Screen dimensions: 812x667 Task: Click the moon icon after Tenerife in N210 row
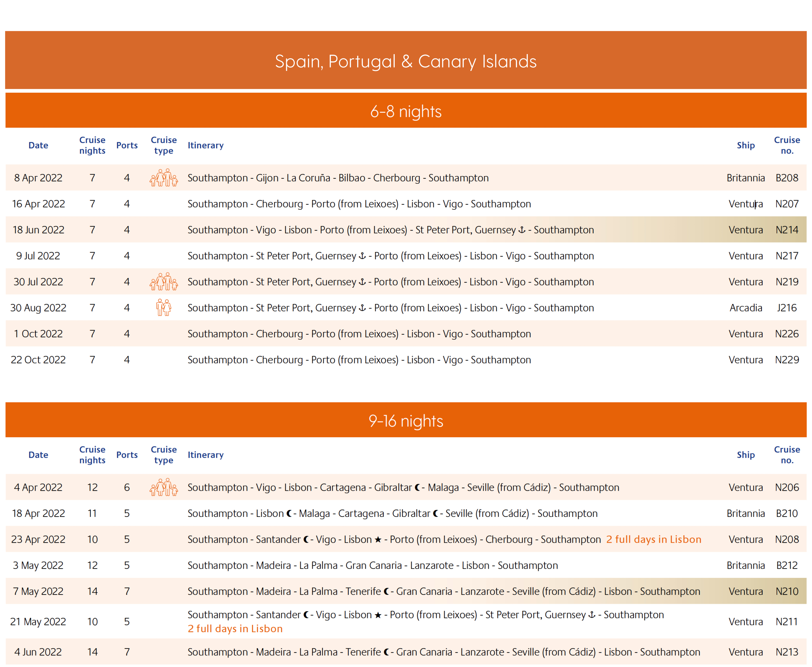(386, 591)
